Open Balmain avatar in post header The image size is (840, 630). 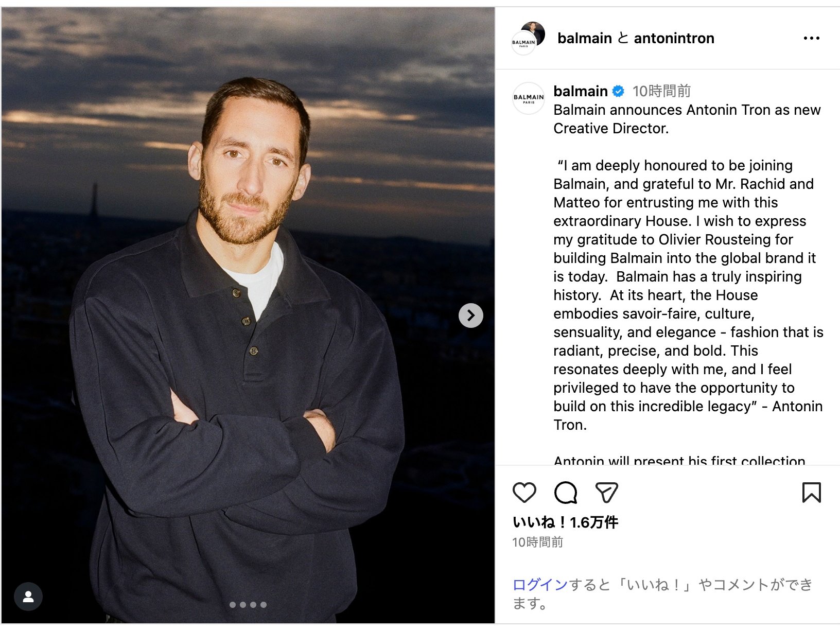pyautogui.click(x=528, y=38)
